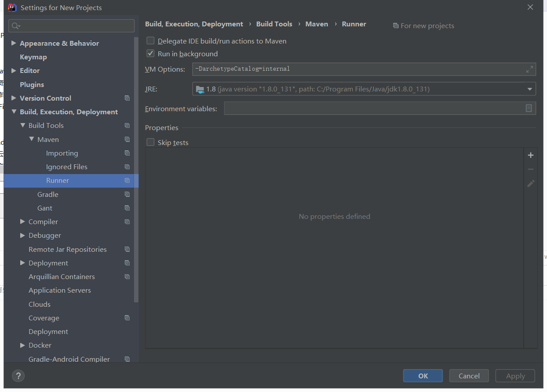Viewport: 547px width, 392px height.
Task: Click the search magnifier icon in settings
Action: [16, 26]
